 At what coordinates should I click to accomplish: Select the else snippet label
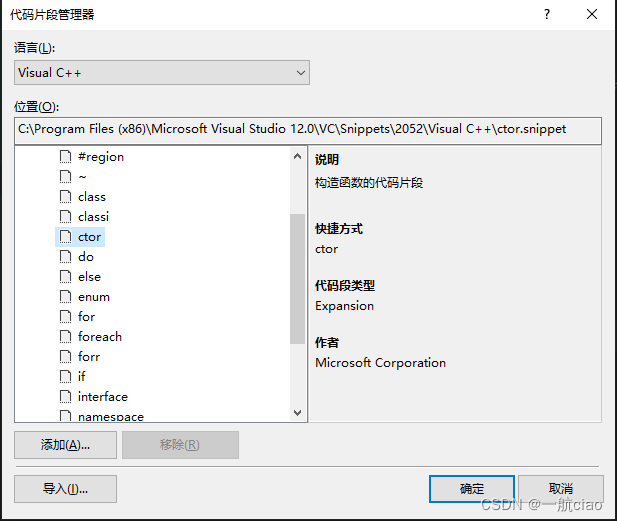coord(89,277)
